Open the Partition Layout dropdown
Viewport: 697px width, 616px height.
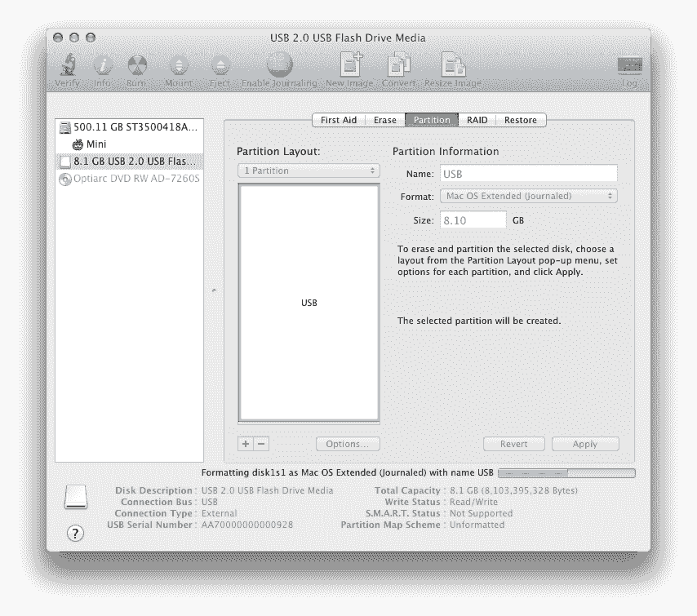coord(308,171)
